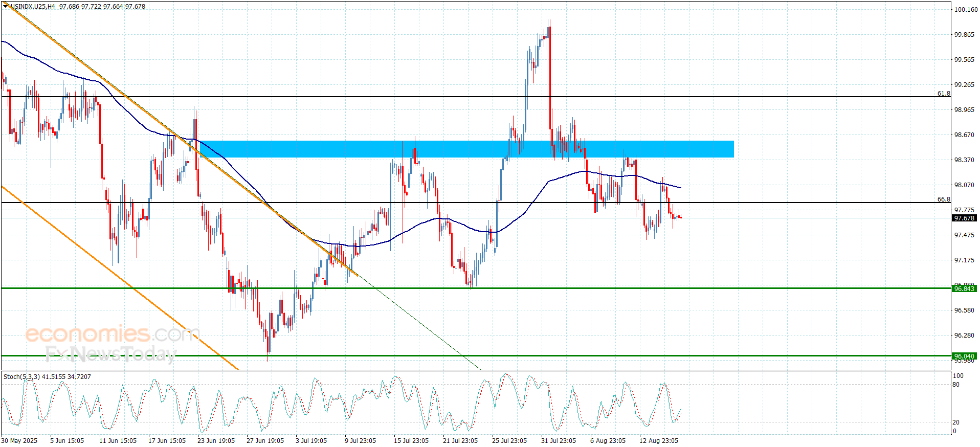The image size is (980, 447).
Task: Select the 15 Jul 23:05 time label
Action: (411, 441)
